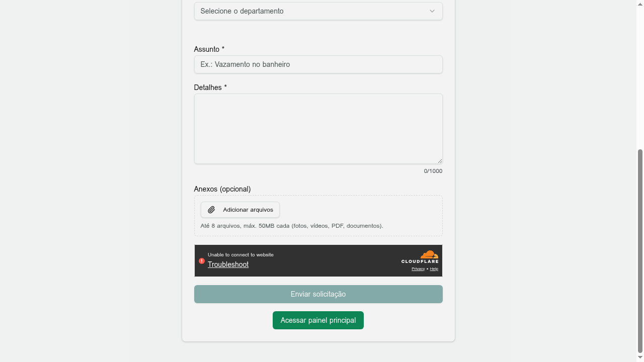Click the Detalhes textarea resize handle
Viewport: 644px width, 362px height.
440,161
